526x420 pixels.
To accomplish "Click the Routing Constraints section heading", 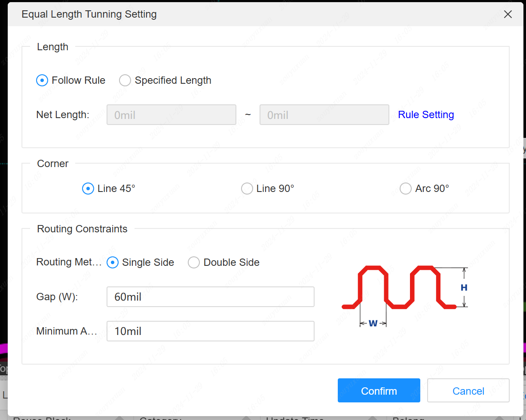I will [x=82, y=229].
